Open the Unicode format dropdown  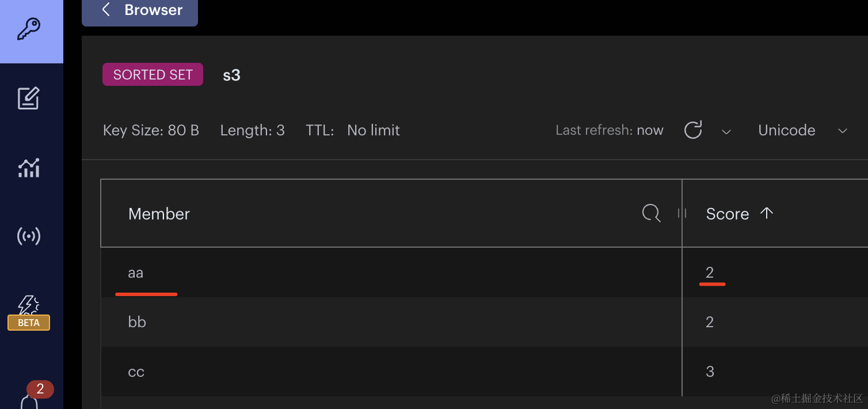point(802,131)
